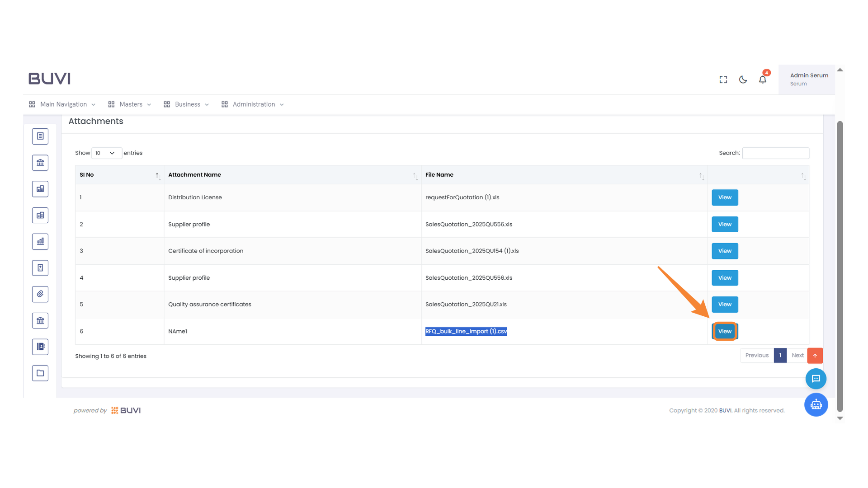Image resolution: width=868 pixels, height=488 pixels.
Task: Click the contacts book sidebar icon
Action: (40, 347)
